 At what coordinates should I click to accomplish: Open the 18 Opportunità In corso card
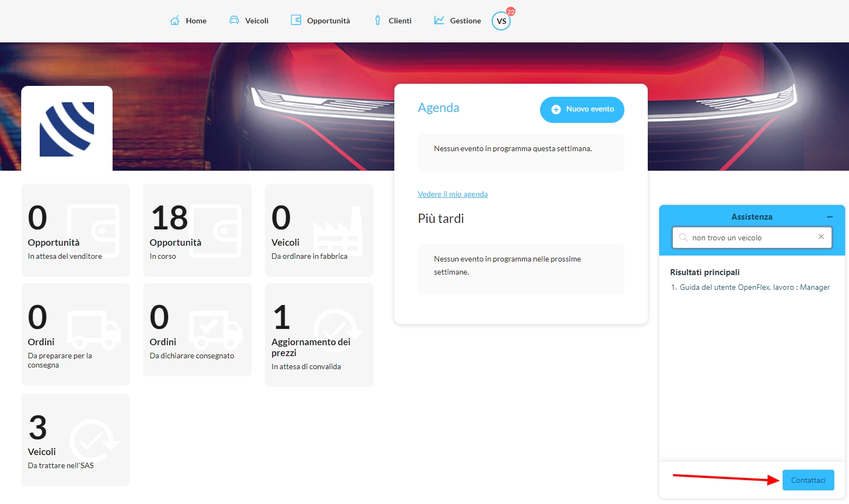click(x=197, y=230)
